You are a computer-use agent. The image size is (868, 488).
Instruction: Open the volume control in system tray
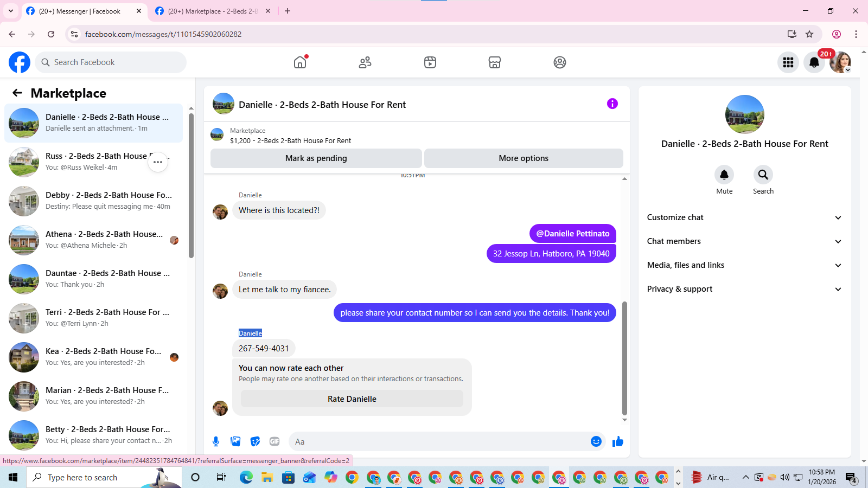click(x=785, y=477)
